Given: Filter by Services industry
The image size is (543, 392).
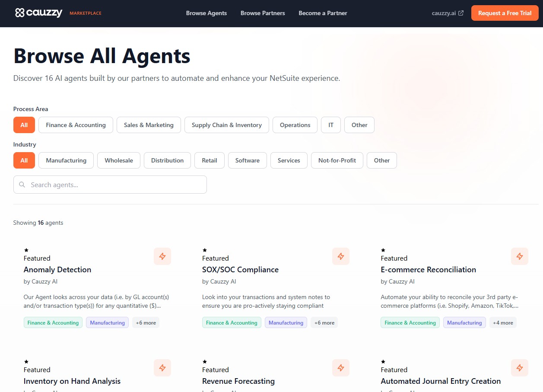Looking at the screenshot, I should 289,160.
